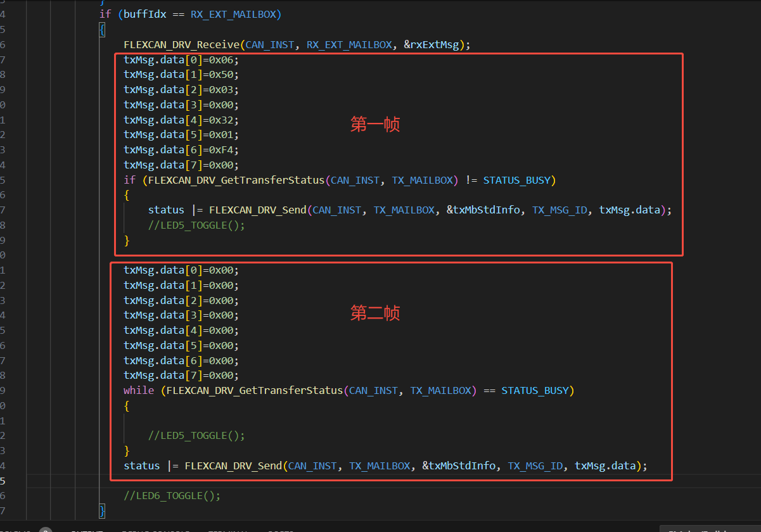
Task: Click the line 'txMsg.data[5]=0x00;'
Action: tap(181, 345)
